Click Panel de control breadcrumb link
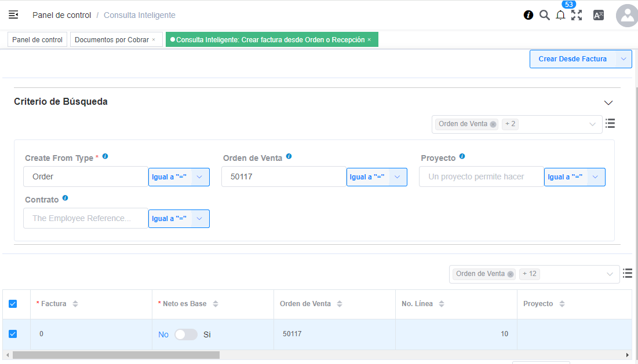 61,15
